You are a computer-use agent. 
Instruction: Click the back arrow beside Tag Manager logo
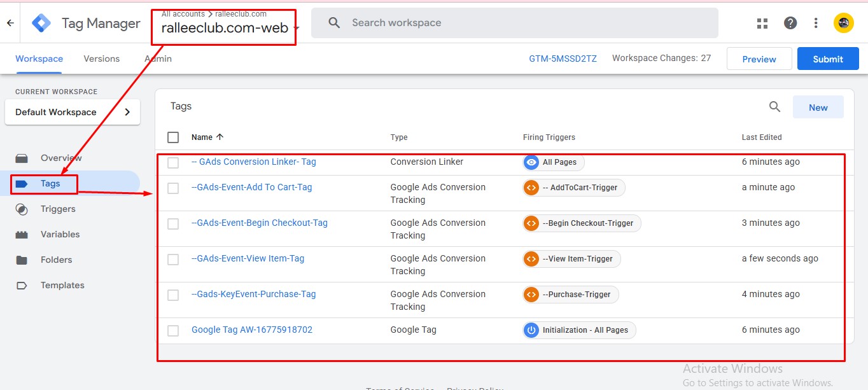point(10,23)
